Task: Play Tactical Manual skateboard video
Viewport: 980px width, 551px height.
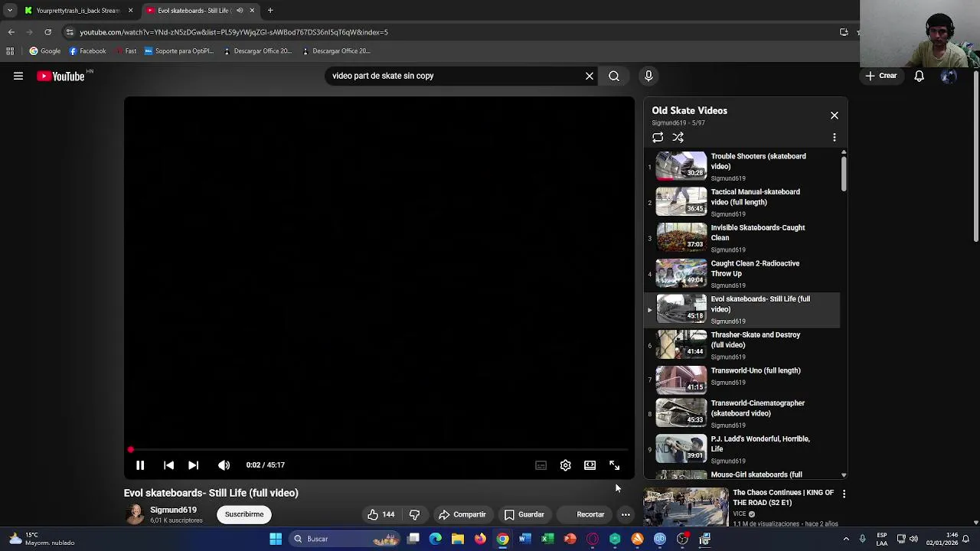Action: [x=742, y=202]
